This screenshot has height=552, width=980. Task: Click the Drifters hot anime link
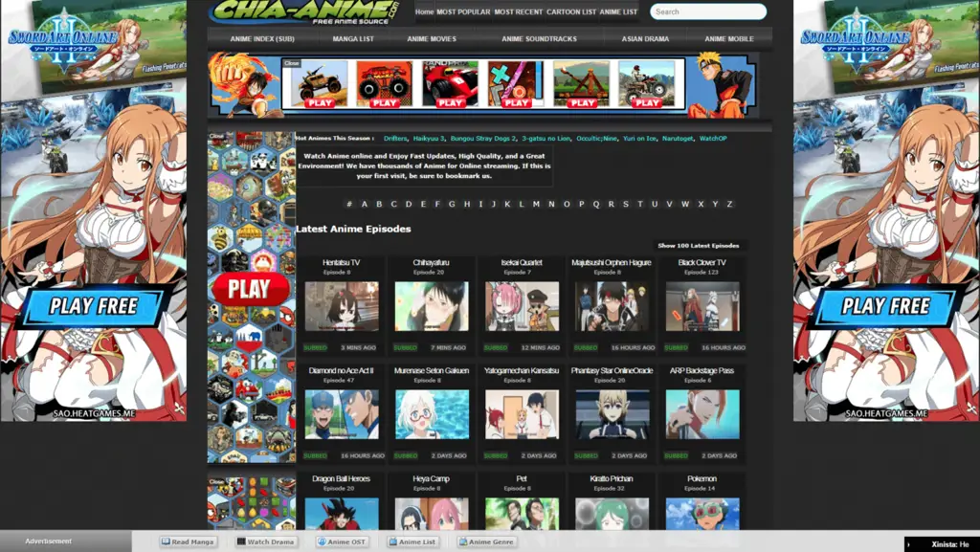click(395, 139)
